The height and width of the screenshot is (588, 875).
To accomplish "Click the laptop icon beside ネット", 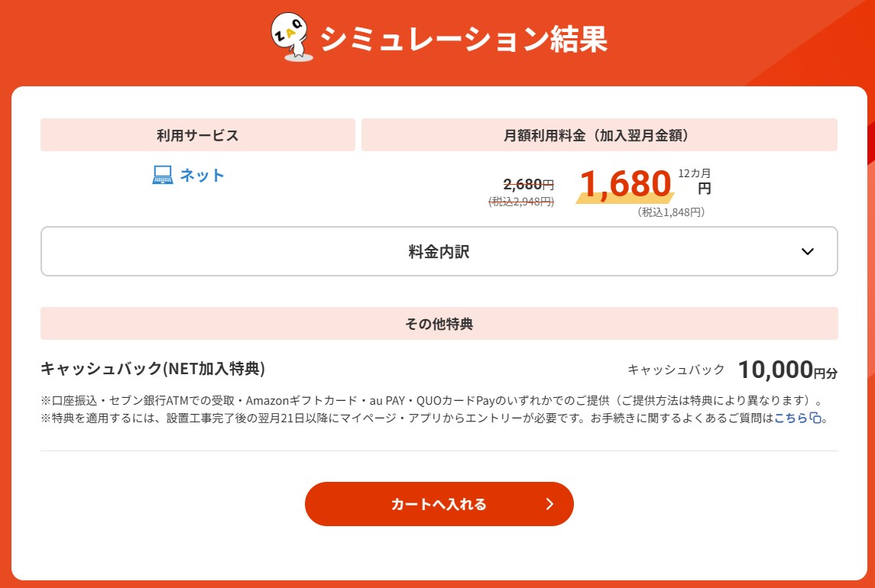I will (163, 176).
